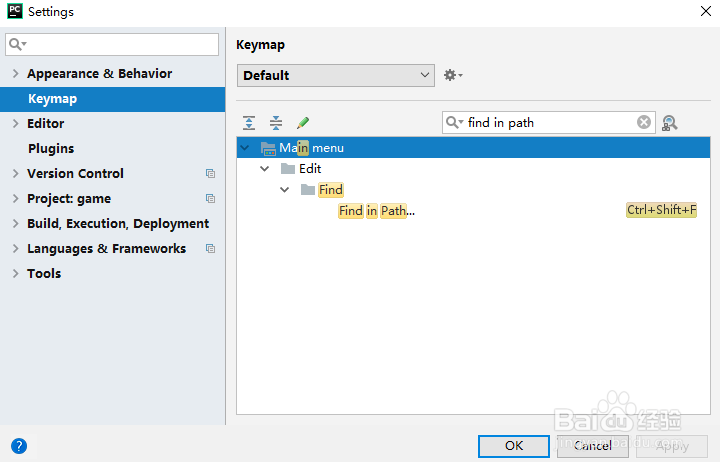Screen dimensions: 720x462
Task: Focus the keymap filter field with 'find in path'
Action: [x=549, y=123]
